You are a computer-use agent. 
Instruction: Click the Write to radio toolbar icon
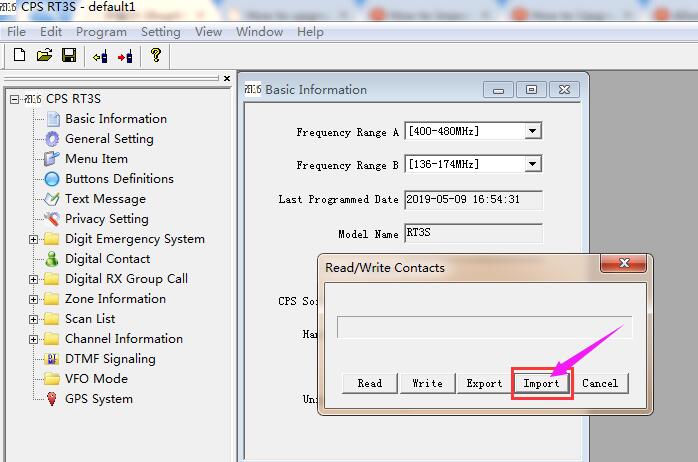pyautogui.click(x=125, y=56)
